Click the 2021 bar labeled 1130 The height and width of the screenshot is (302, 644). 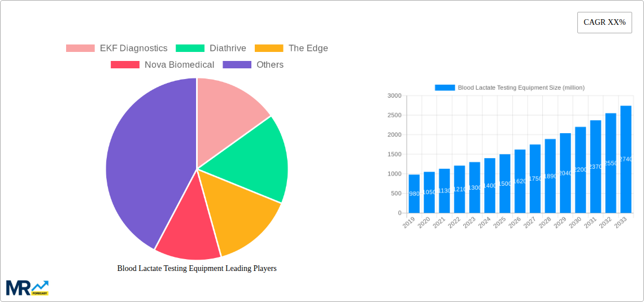pos(445,191)
